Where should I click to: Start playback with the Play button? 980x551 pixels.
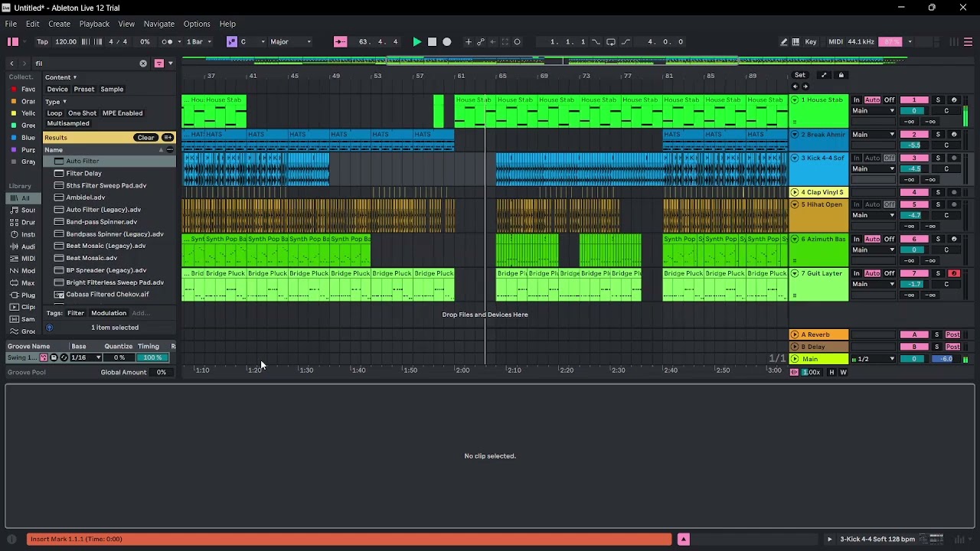[416, 42]
